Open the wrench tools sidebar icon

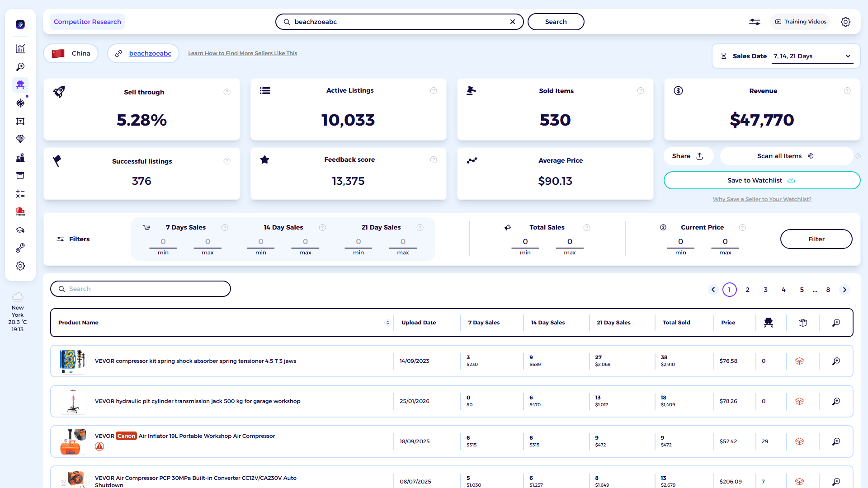point(20,248)
